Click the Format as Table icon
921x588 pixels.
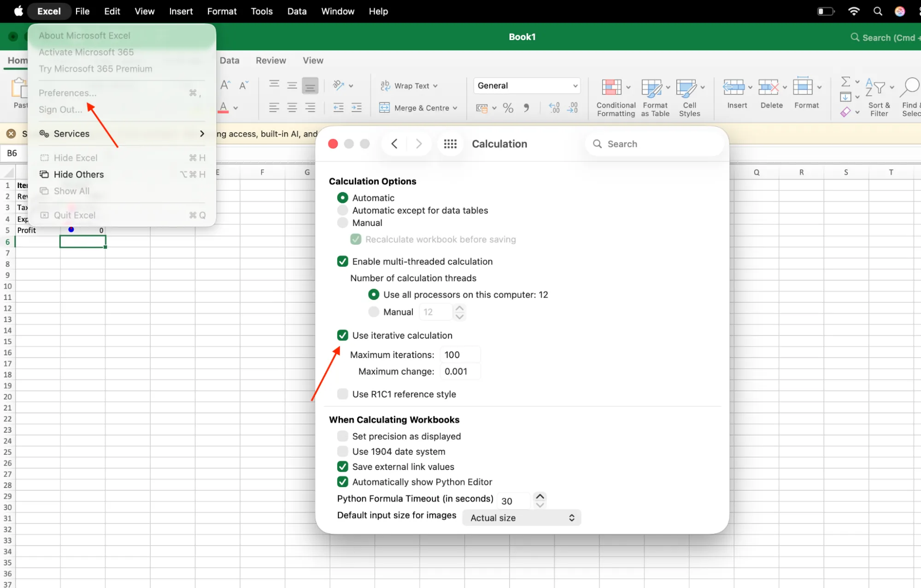click(x=651, y=88)
